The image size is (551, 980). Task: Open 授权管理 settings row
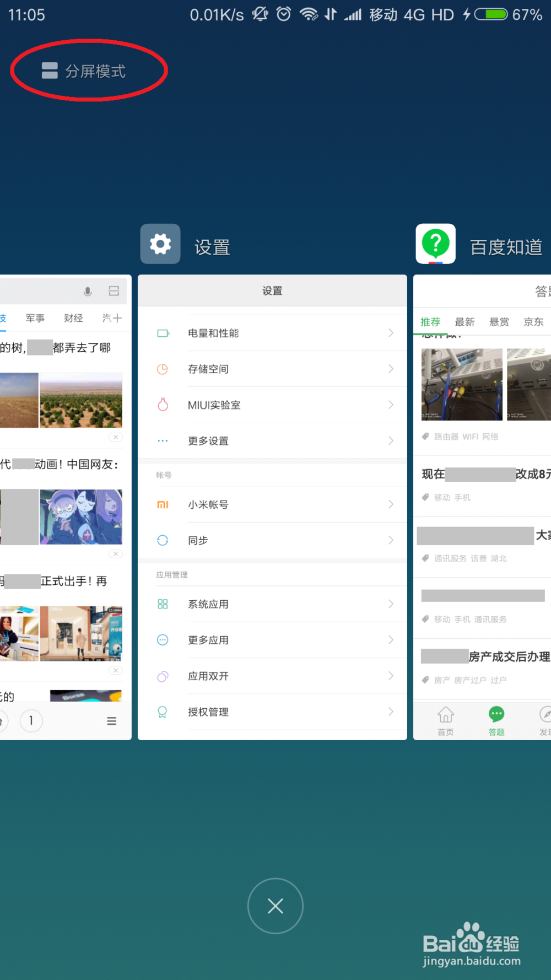tap(272, 712)
